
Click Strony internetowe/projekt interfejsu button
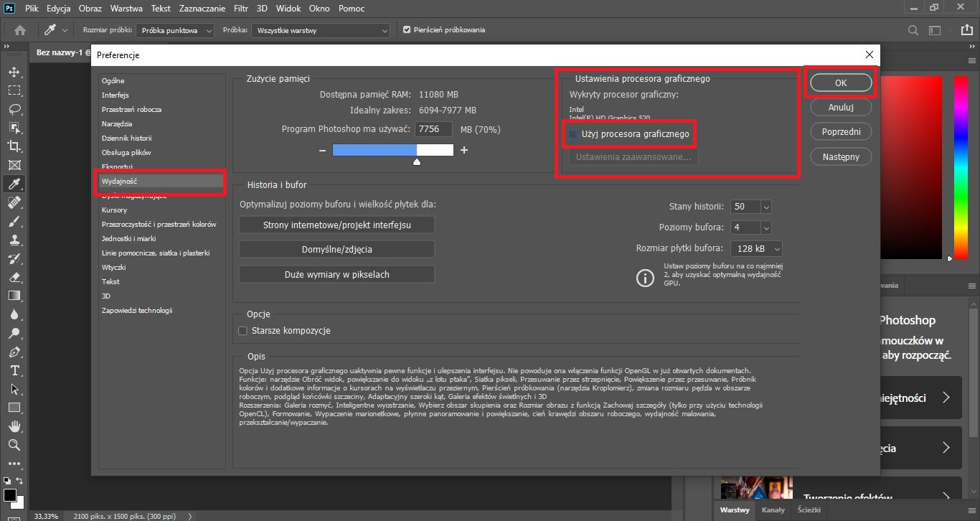click(336, 225)
